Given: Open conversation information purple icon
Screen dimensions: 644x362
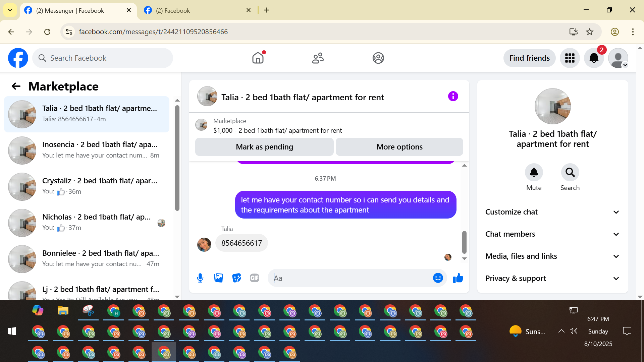Looking at the screenshot, I should [453, 97].
